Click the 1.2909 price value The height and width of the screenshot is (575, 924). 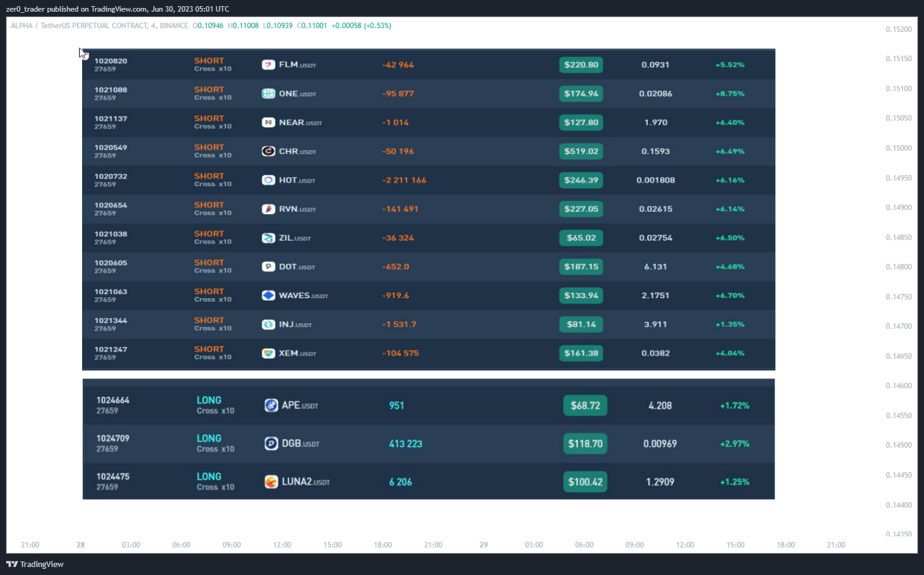(x=660, y=482)
